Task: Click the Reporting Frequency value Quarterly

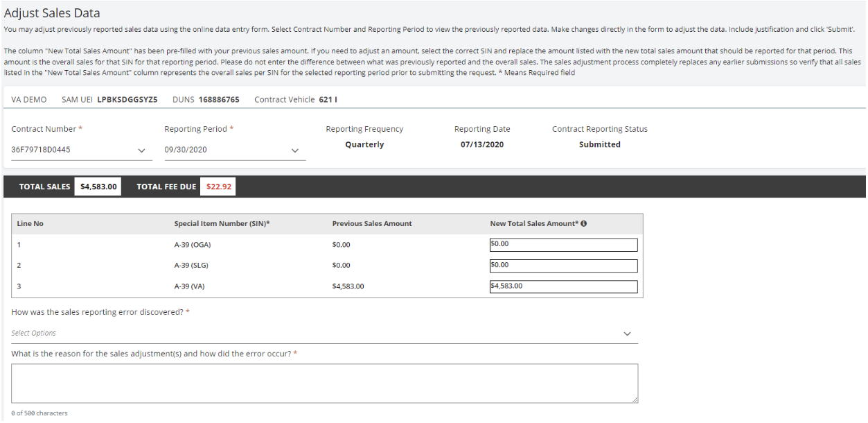Action: 364,144
